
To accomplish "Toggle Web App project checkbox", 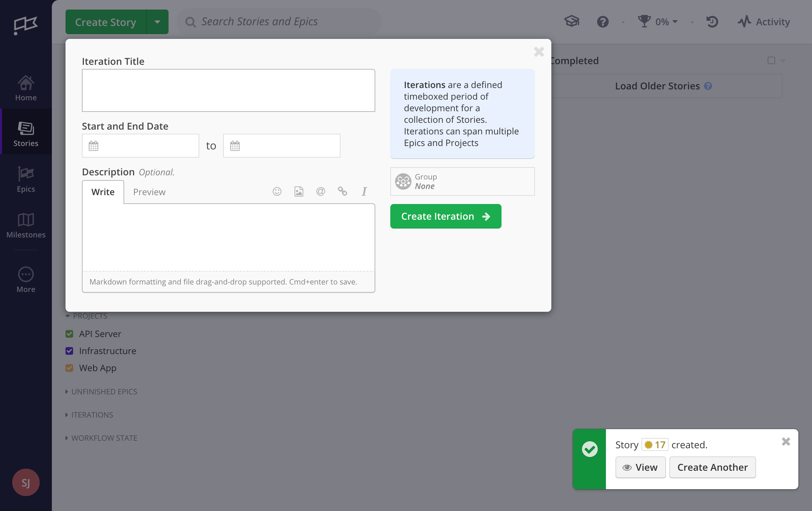I will [x=70, y=367].
